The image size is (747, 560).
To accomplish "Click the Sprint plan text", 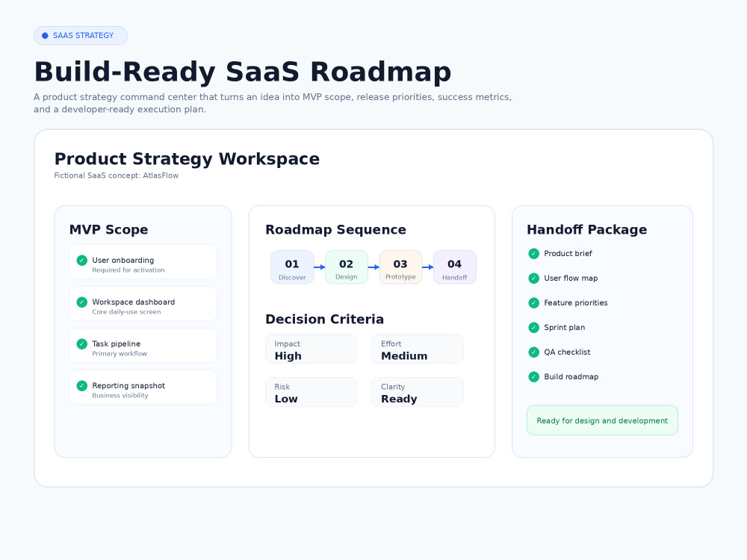I will [x=565, y=328].
